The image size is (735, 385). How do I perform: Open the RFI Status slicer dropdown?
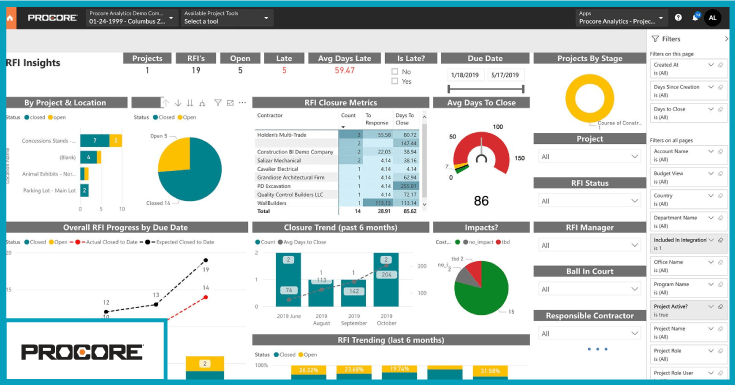(589, 201)
